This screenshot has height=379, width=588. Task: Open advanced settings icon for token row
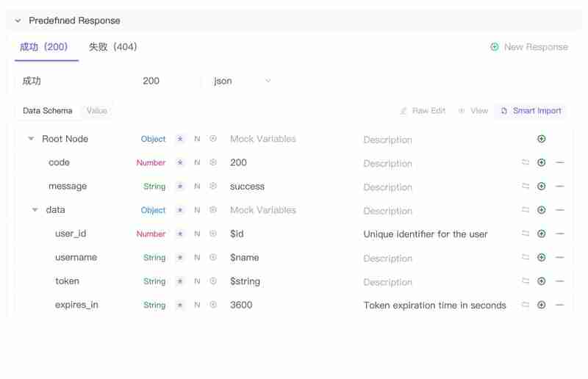click(213, 281)
